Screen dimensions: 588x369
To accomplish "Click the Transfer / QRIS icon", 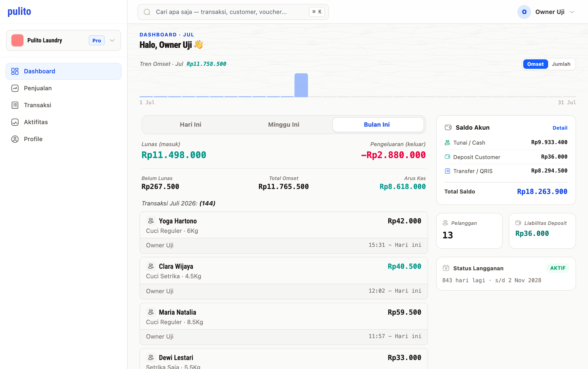I will click(447, 171).
